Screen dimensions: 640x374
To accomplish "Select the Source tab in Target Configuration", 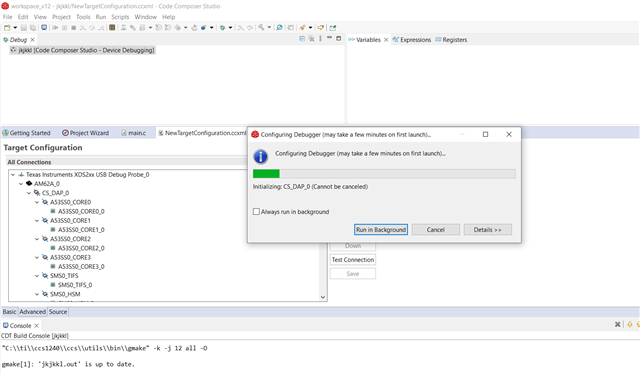I will 58,312.
